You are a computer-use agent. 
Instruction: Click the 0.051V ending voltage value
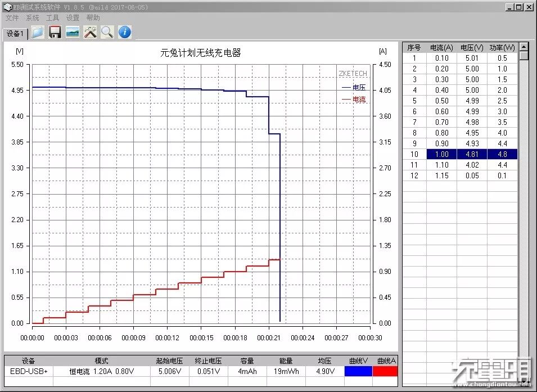point(208,371)
